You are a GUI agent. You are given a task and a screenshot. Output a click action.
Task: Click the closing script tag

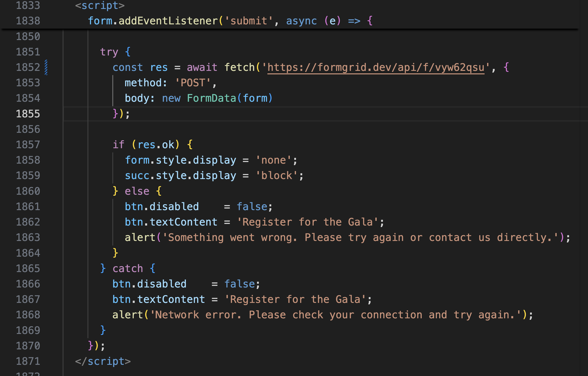click(x=103, y=361)
